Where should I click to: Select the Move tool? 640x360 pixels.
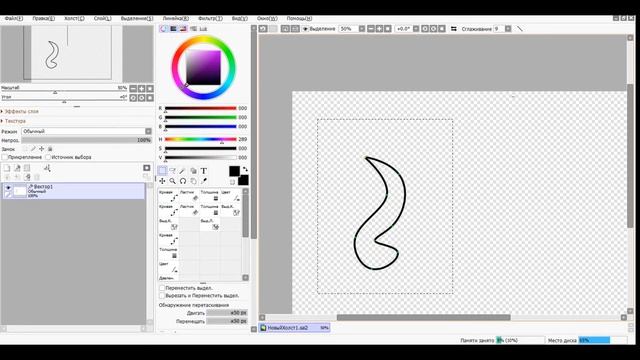click(x=162, y=181)
